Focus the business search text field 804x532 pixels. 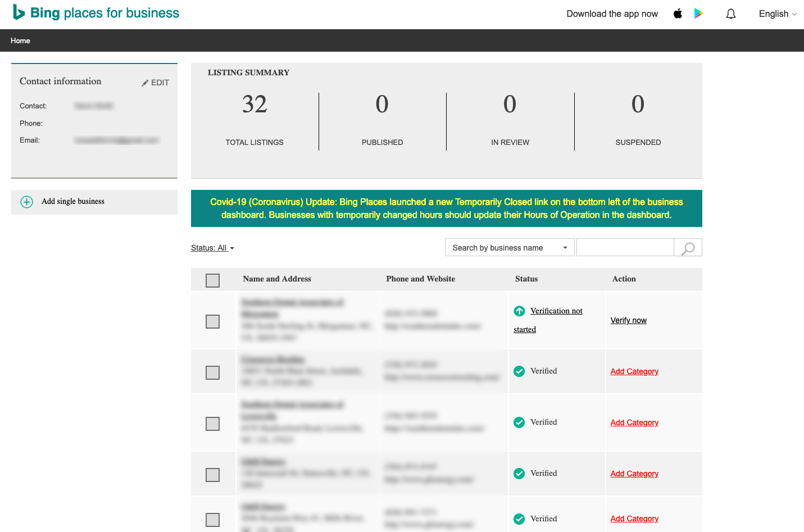(625, 248)
